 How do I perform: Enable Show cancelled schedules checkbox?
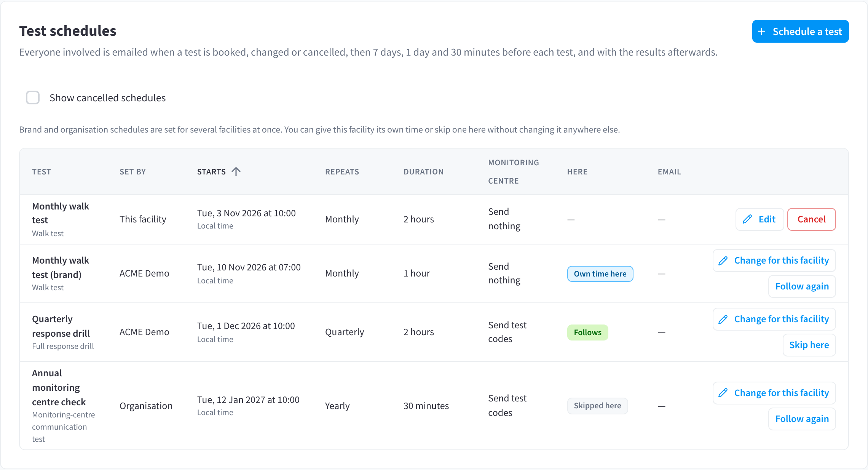click(x=33, y=98)
